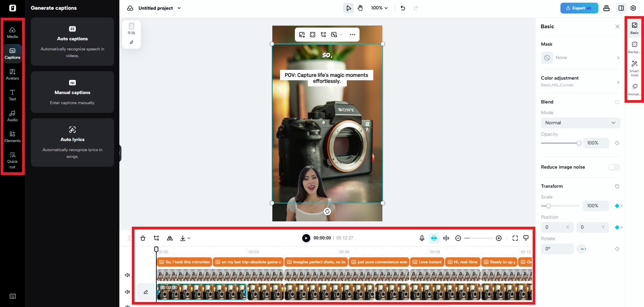Click the picture-in-picture icon in the floating toolbar
The image size is (644, 307).
click(x=334, y=35)
